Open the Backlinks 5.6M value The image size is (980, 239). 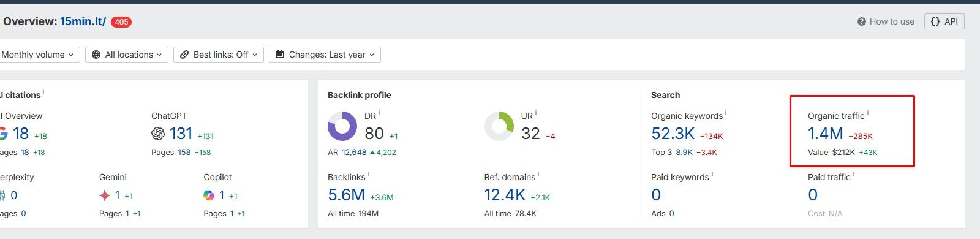347,195
